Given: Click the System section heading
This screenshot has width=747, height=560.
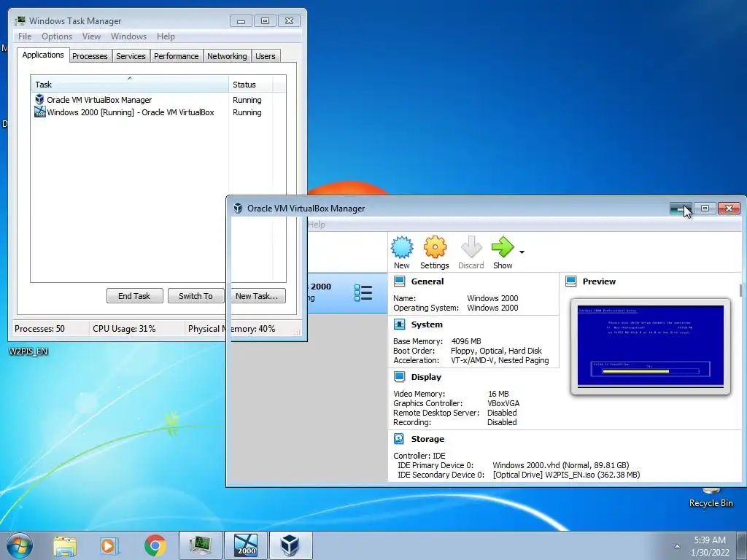Looking at the screenshot, I should pyautogui.click(x=427, y=324).
